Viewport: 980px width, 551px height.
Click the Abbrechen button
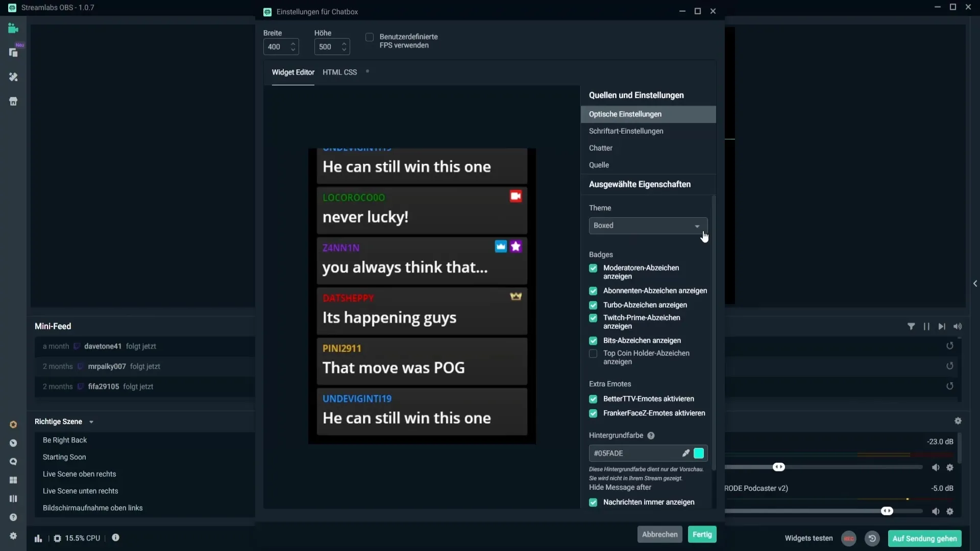pos(659,535)
